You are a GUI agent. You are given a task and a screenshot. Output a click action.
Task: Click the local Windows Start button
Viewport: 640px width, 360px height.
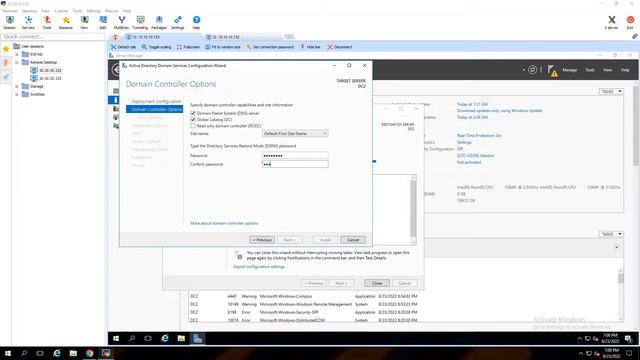coord(7,353)
